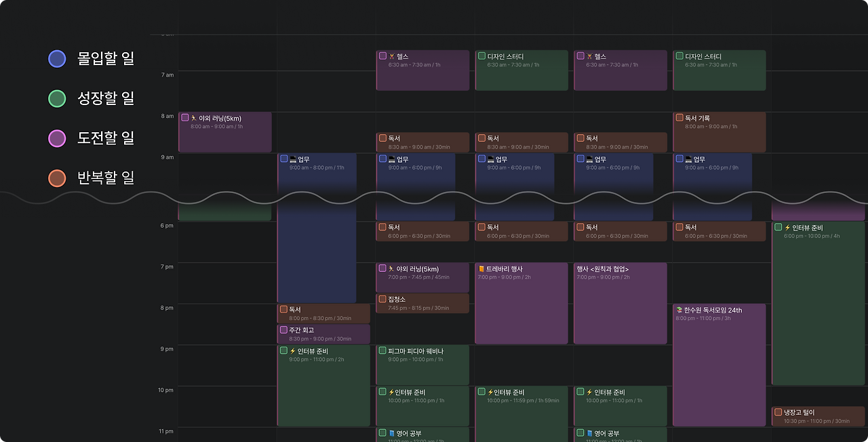Click the blue 몰입할 일 color circle

coord(57,58)
